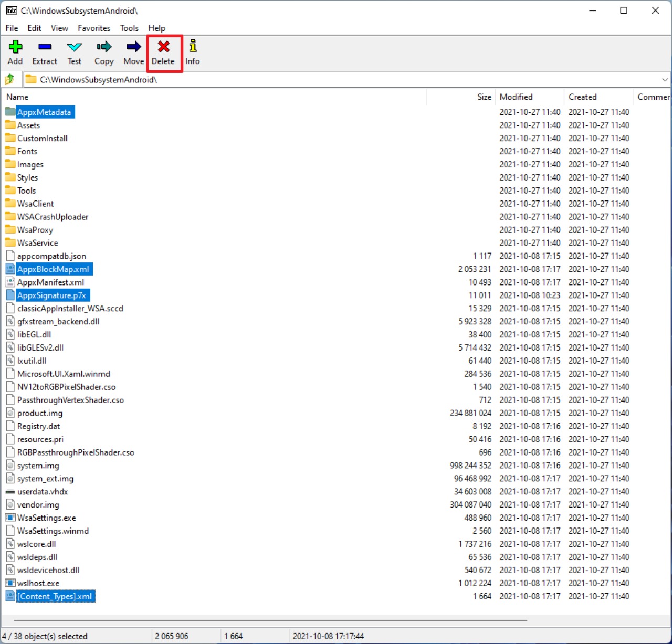The width and height of the screenshot is (672, 644).
Task: Open the File menu
Action: [12, 28]
